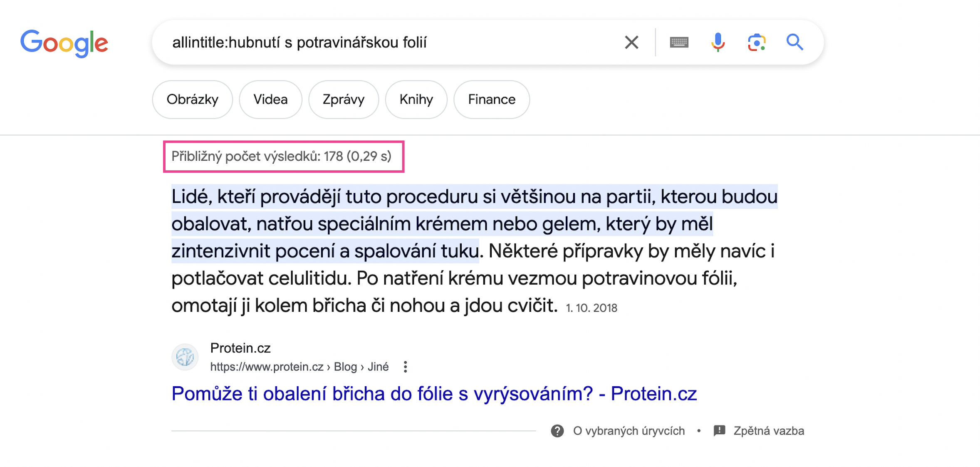980x467 pixels.
Task: Click the Protein.cz site favicon
Action: (185, 357)
